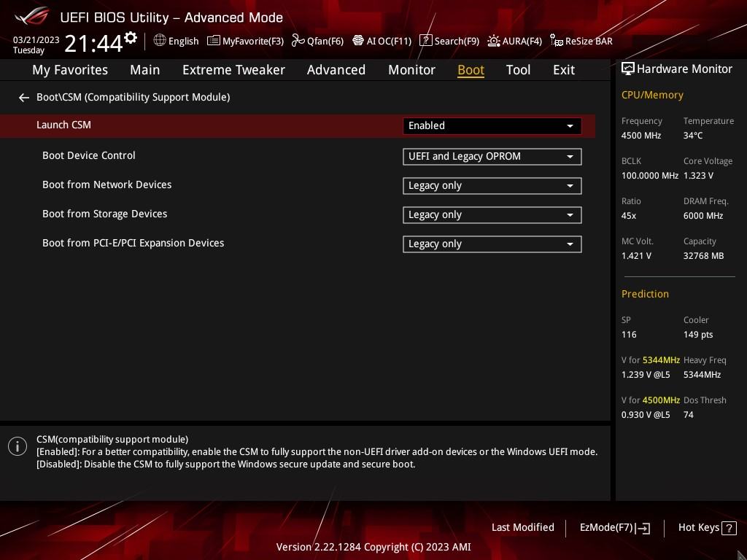
Task: Switch to the Main tab
Action: (x=145, y=70)
